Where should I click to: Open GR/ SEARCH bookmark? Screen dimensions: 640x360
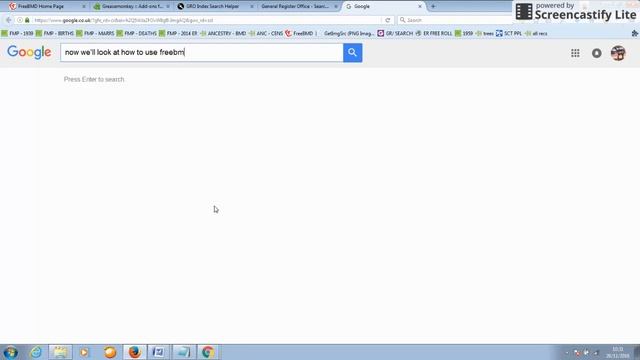(395, 33)
